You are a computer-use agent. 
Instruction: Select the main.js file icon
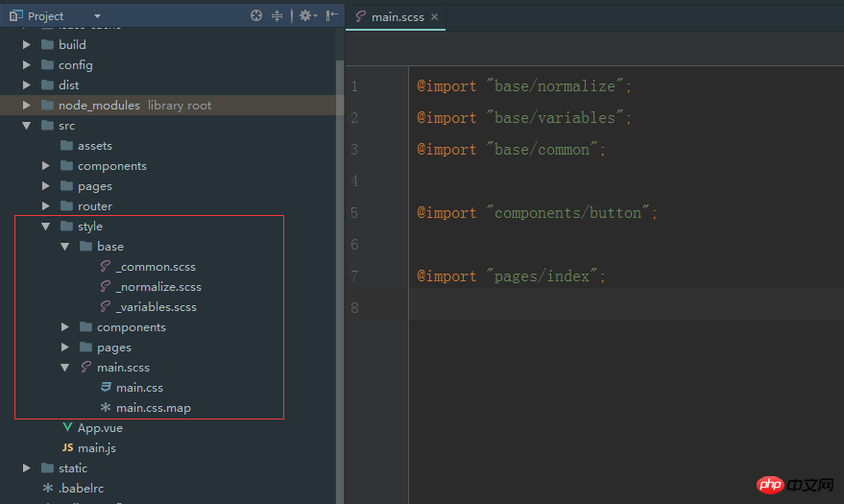click(67, 448)
